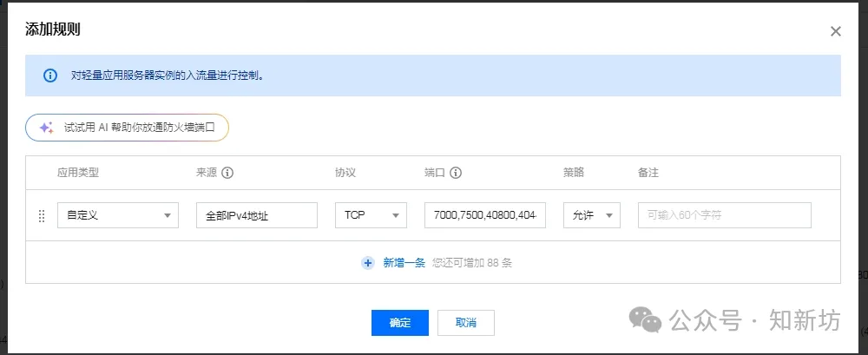Cancel with the 取消 button
Viewport: 868px width, 355px height.
point(465,323)
